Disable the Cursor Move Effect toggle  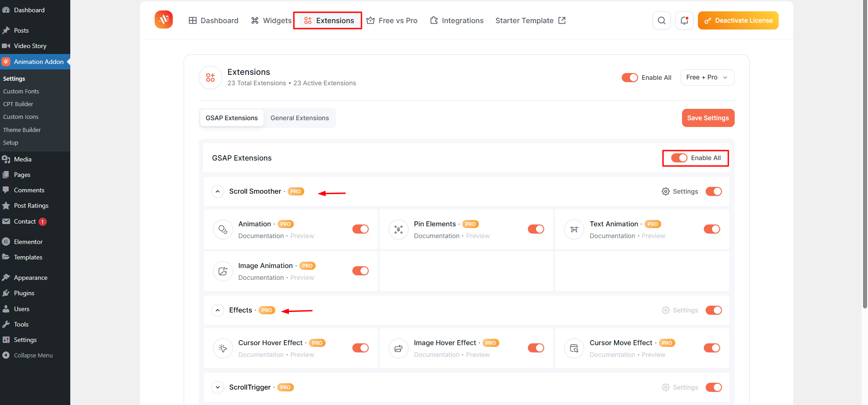pyautogui.click(x=712, y=348)
